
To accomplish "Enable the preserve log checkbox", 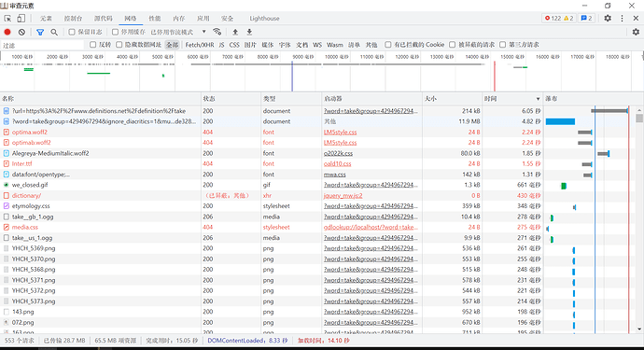I will click(x=72, y=32).
